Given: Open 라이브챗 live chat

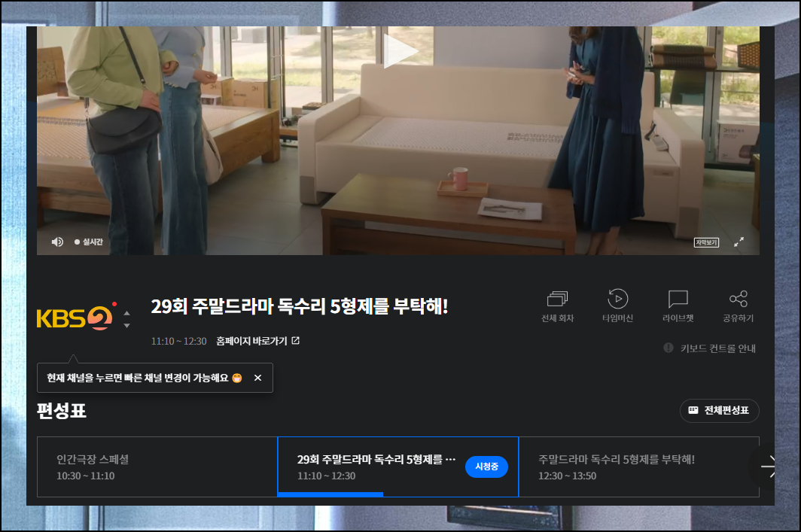Looking at the screenshot, I should tap(678, 307).
